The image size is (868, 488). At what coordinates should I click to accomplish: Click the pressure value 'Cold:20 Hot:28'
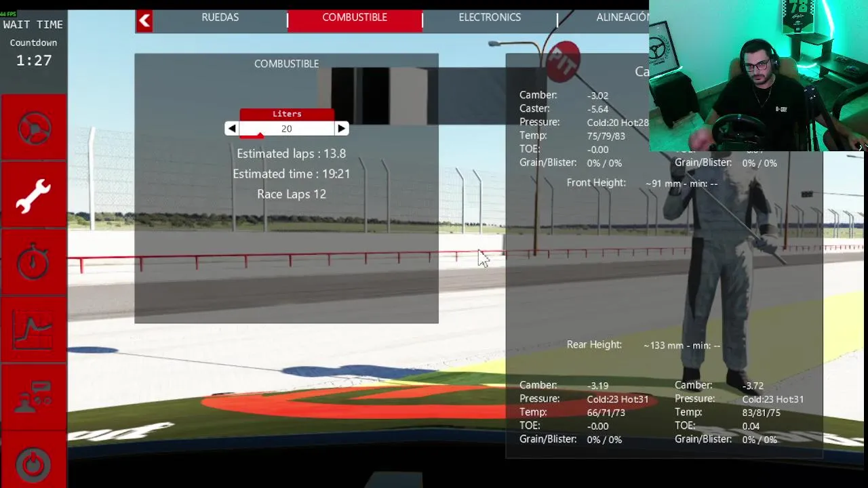pyautogui.click(x=618, y=123)
